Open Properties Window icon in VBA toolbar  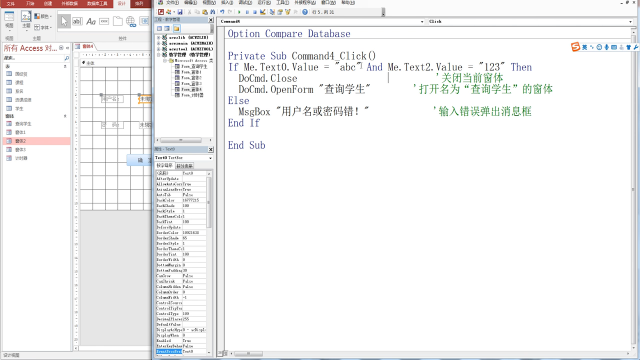[280, 12]
